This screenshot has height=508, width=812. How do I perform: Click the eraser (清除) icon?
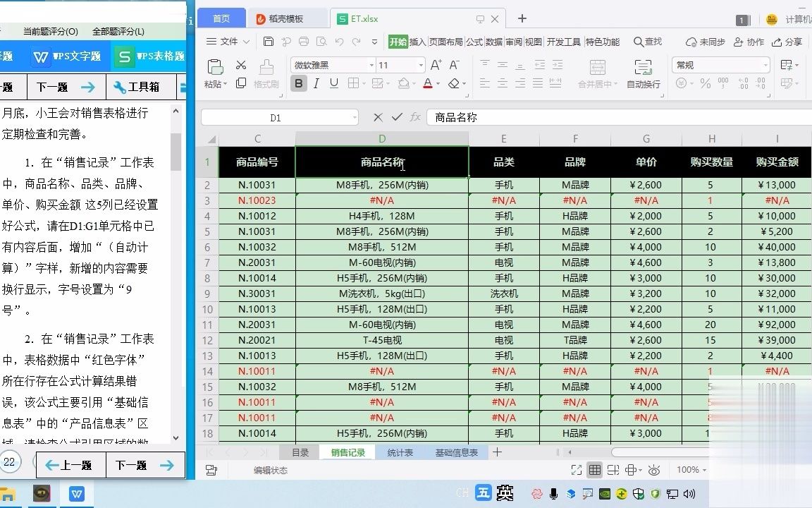click(x=453, y=83)
